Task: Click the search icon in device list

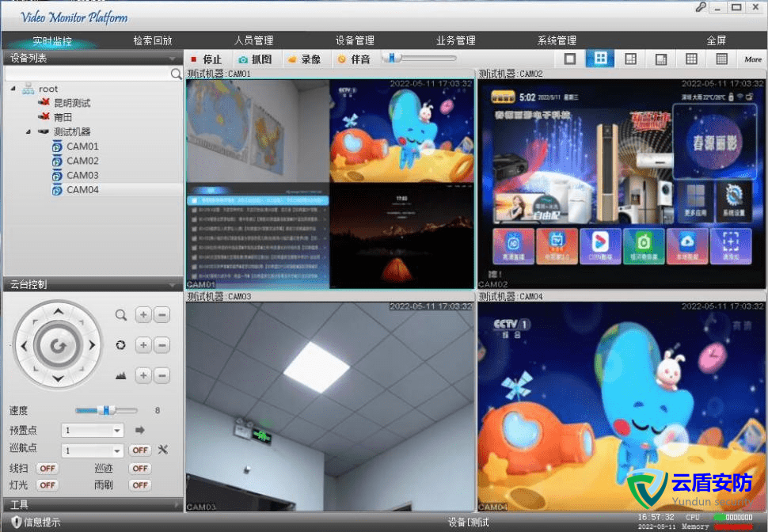Action: (176, 74)
